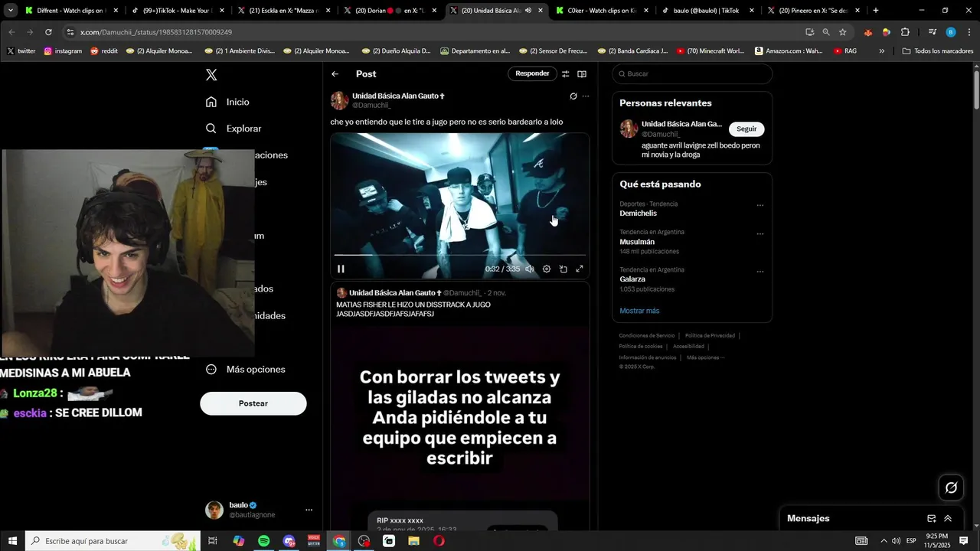Mute the video with the speaker icon
This screenshot has height=551, width=980.
[x=529, y=269]
